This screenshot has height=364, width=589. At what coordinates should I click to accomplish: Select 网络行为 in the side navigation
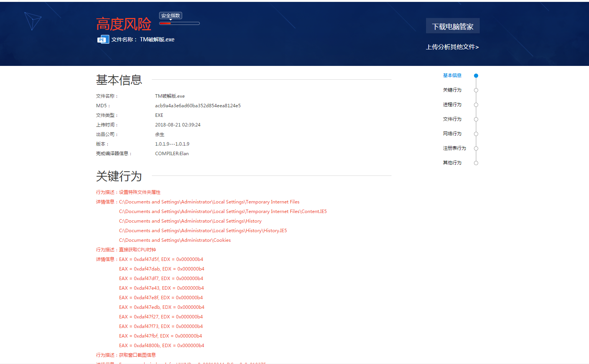[x=452, y=134]
